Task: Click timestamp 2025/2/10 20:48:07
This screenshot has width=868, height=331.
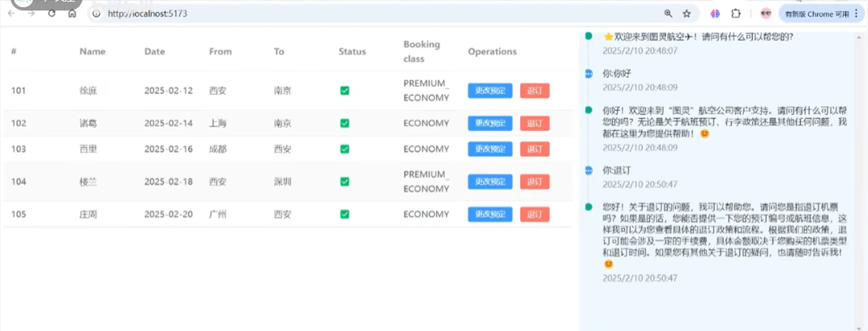Action: tap(640, 50)
